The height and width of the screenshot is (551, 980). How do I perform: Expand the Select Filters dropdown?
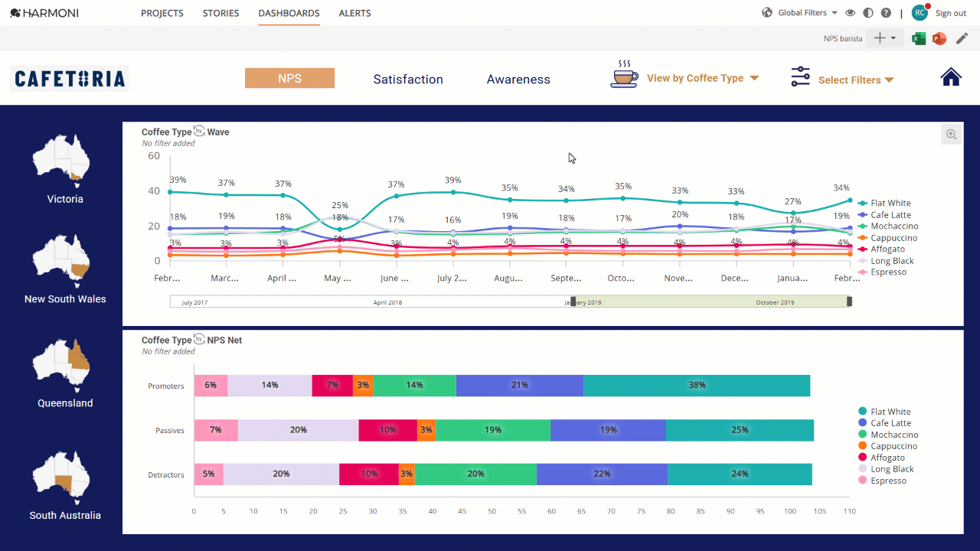856,80
